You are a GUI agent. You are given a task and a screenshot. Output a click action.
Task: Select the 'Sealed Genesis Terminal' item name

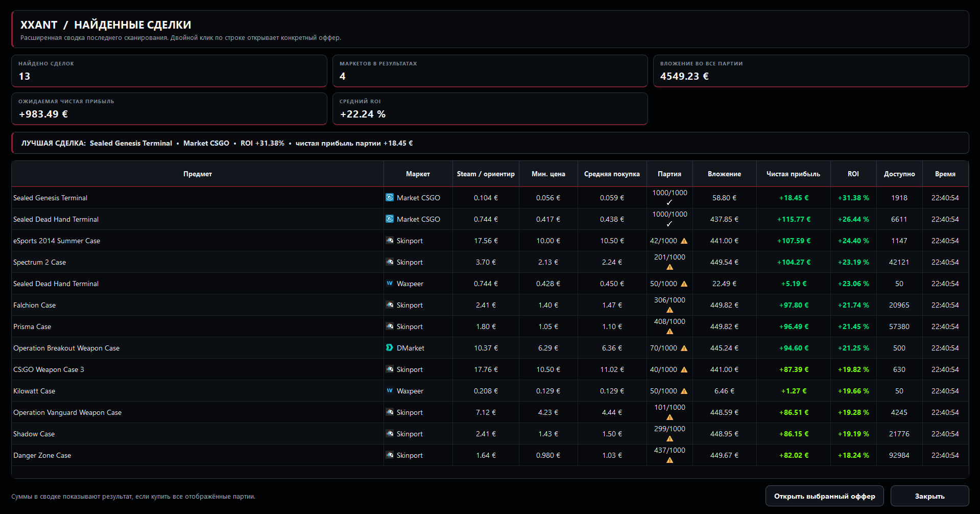(50, 198)
